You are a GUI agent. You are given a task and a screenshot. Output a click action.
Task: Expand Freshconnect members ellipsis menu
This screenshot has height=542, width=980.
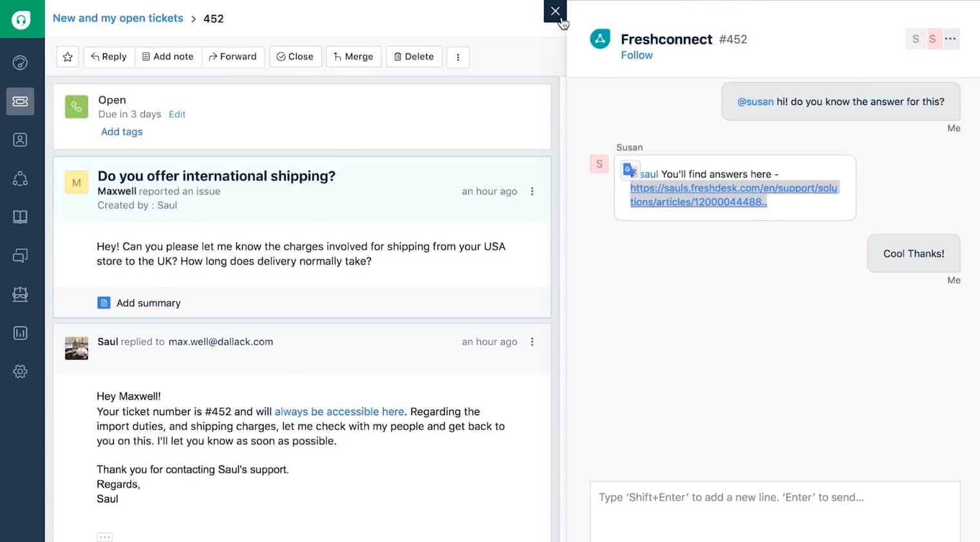950,39
